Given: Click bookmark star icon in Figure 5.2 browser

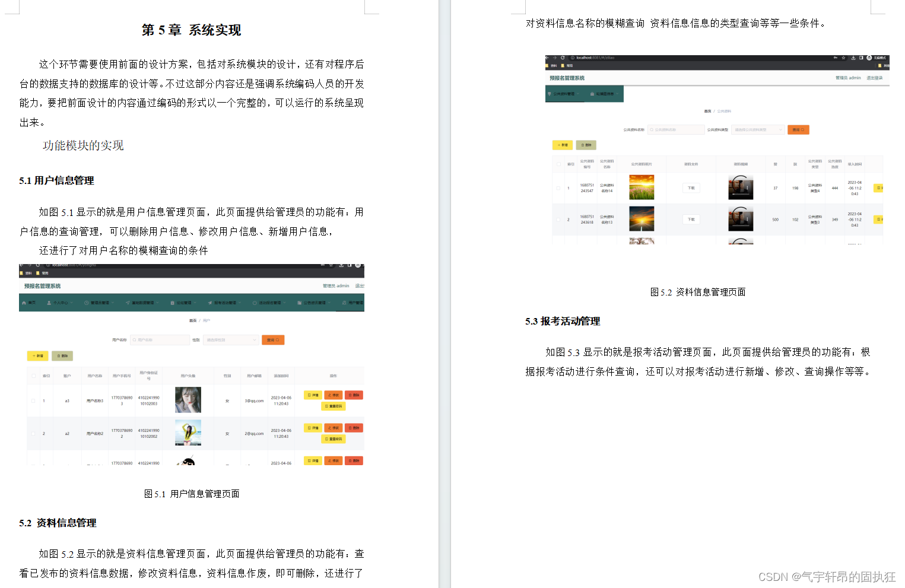Looking at the screenshot, I should click(843, 58).
